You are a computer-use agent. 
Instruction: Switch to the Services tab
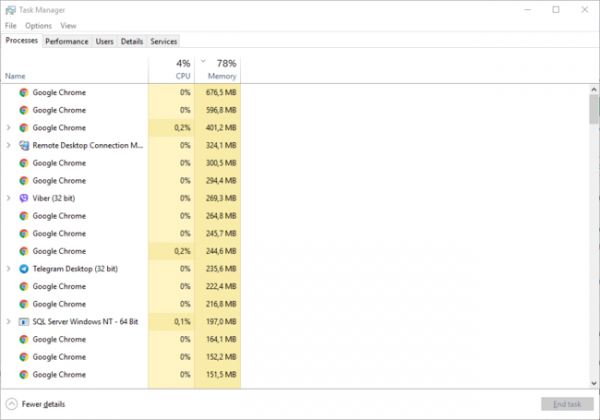[164, 41]
